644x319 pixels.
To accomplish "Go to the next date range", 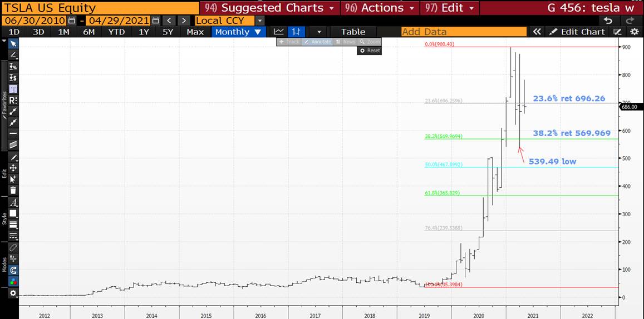I will (184, 21).
